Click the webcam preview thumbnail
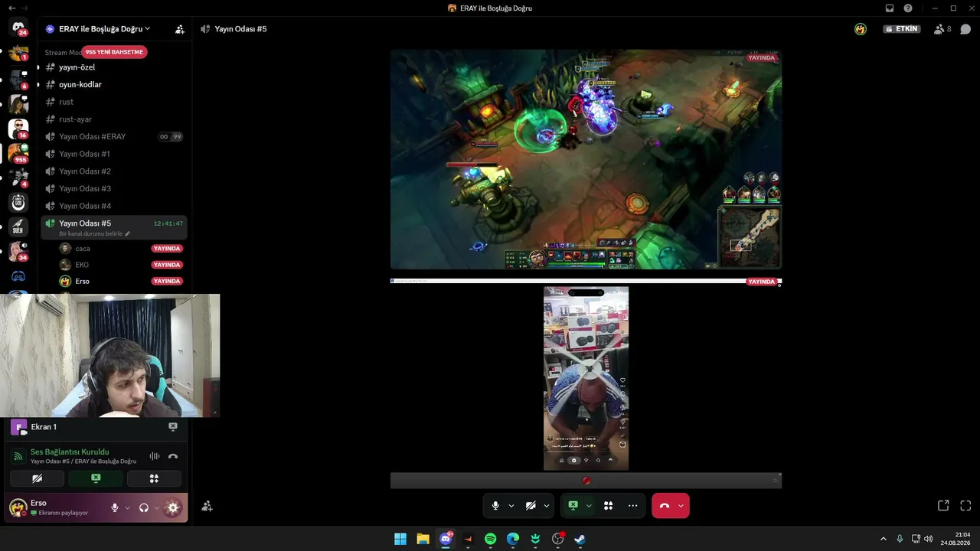Image resolution: width=980 pixels, height=551 pixels. pyautogui.click(x=110, y=356)
